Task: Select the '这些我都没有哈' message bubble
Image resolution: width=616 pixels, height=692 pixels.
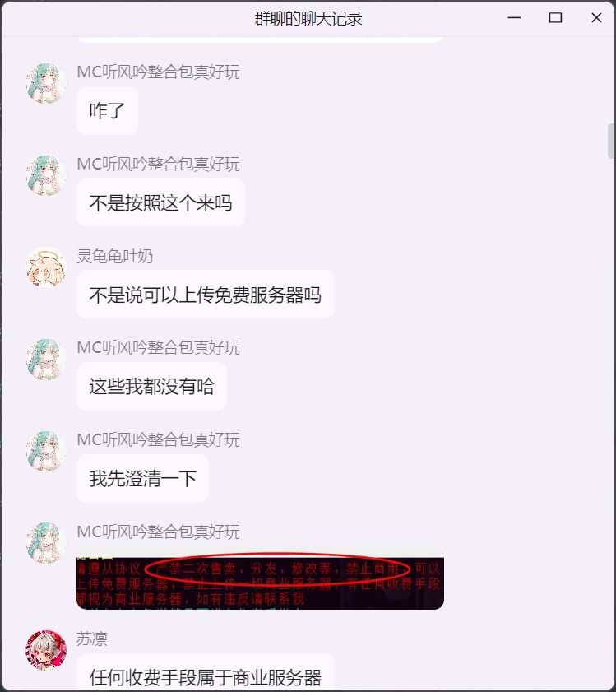Action: click(x=152, y=387)
